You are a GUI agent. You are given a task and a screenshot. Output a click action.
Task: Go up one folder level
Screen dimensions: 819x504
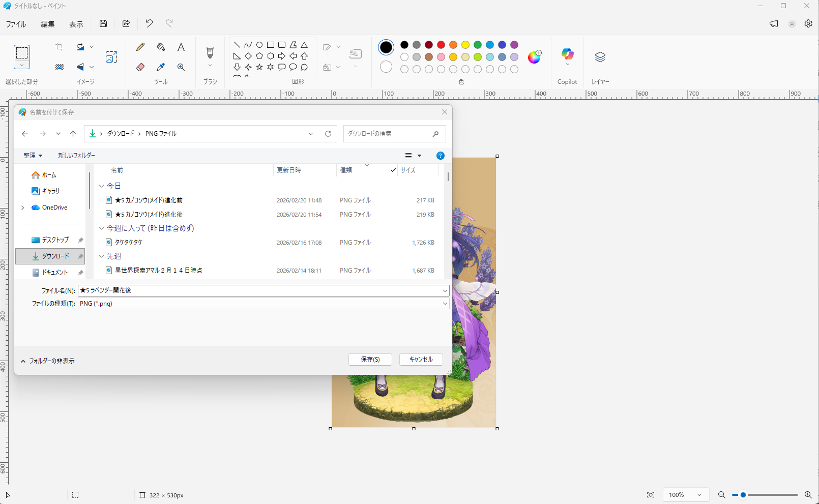(x=73, y=134)
